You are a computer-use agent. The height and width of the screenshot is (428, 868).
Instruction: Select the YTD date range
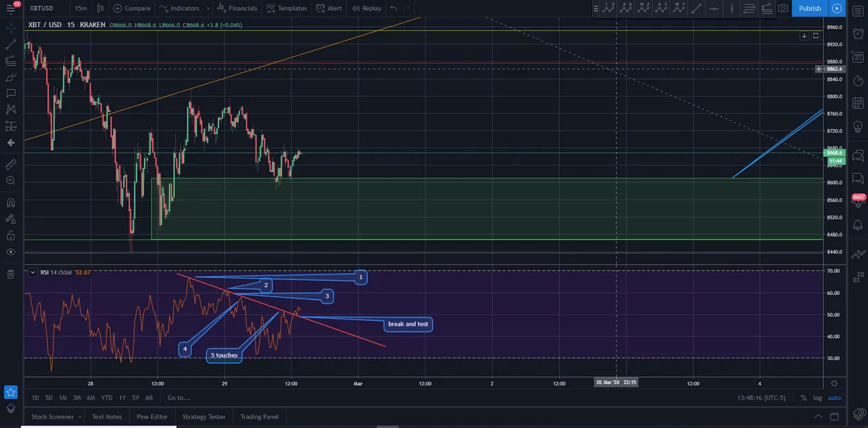(x=106, y=398)
